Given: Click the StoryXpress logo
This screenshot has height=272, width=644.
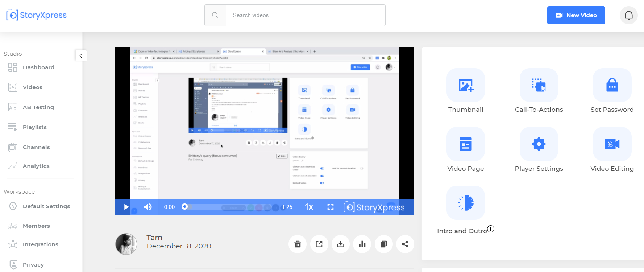Looking at the screenshot, I should click(36, 15).
